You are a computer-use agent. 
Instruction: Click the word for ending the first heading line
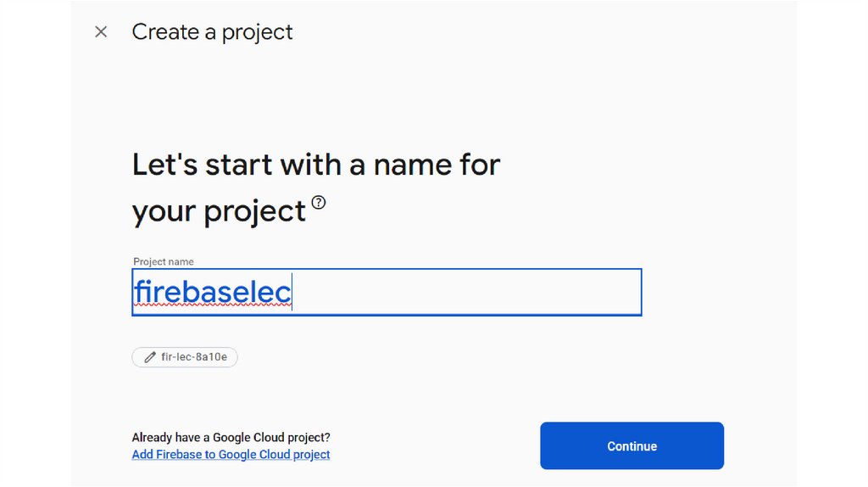(480, 164)
